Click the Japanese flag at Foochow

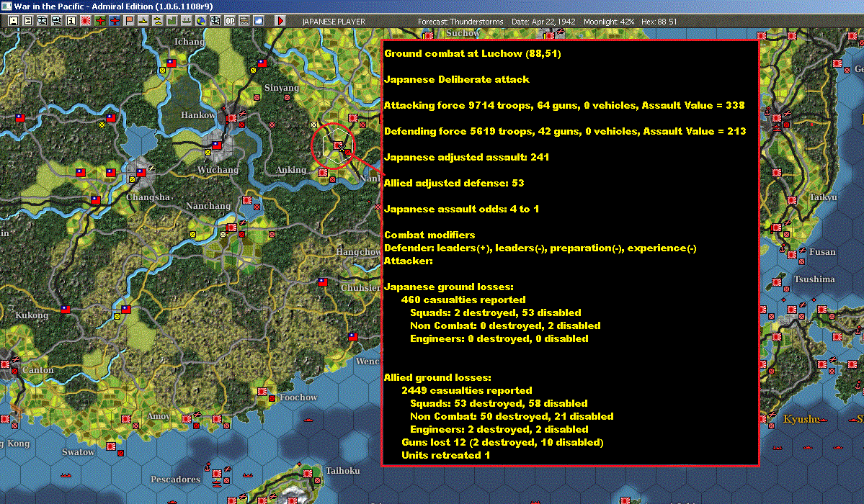[x=262, y=392]
